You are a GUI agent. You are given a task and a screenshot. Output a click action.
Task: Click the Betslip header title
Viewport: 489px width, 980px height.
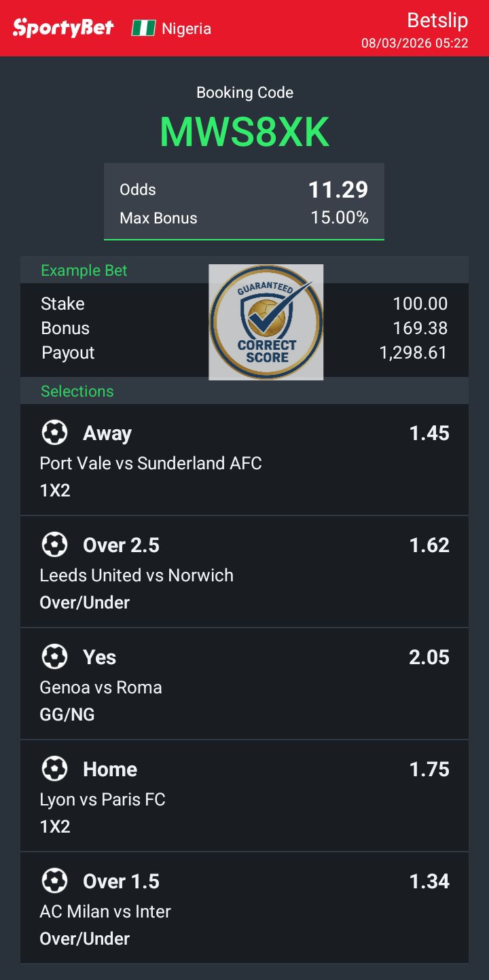point(437,20)
